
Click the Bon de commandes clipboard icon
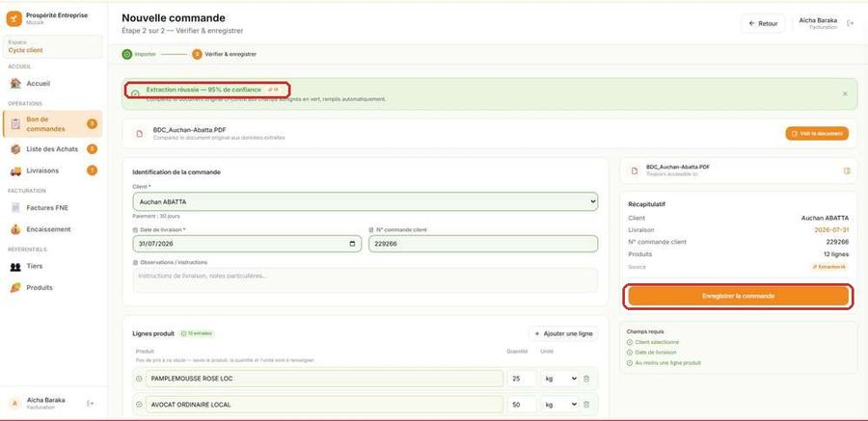(15, 124)
